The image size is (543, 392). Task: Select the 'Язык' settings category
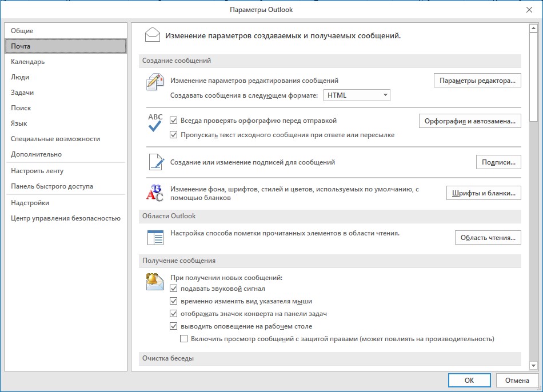tap(66, 123)
